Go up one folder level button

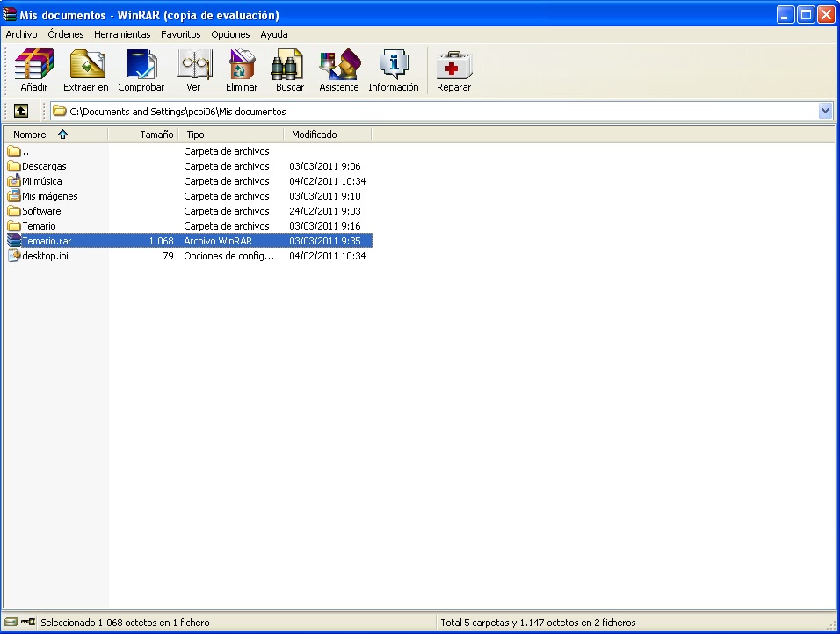click(x=21, y=111)
